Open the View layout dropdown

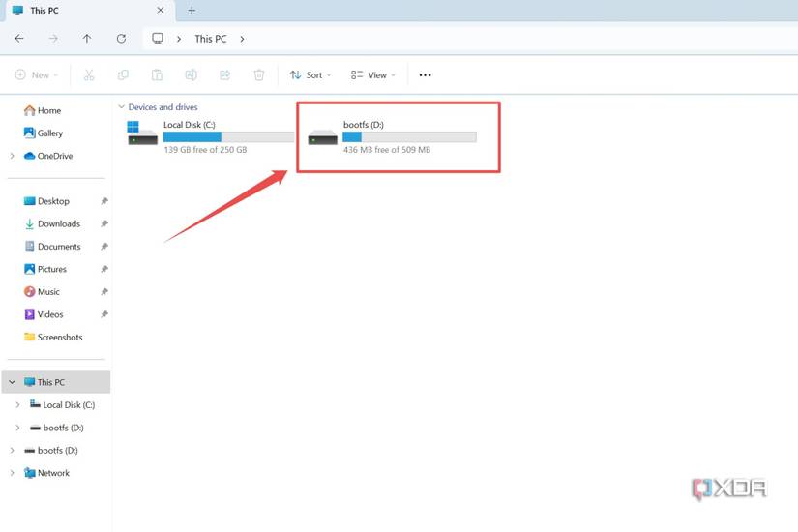(373, 75)
